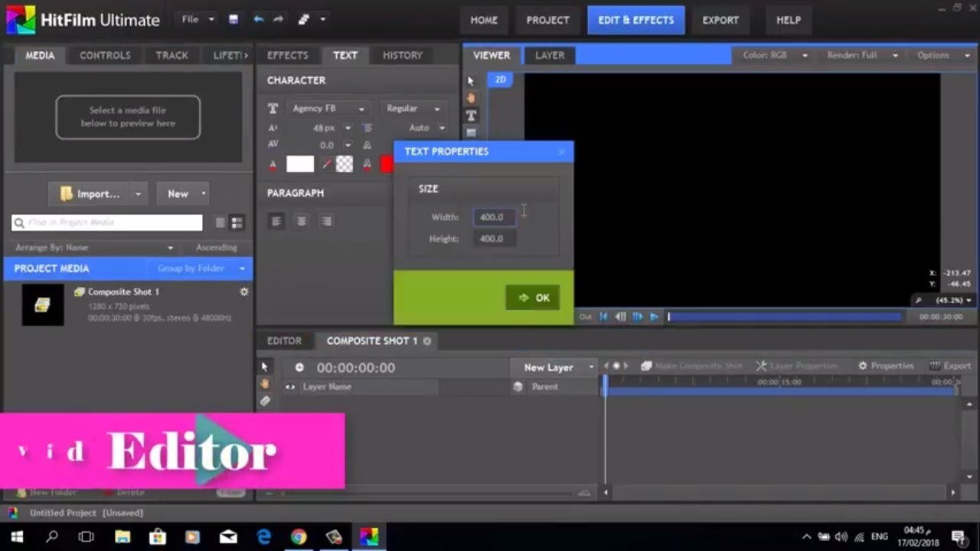Play the viewer preview
Image resolution: width=980 pixels, height=551 pixels.
click(654, 317)
